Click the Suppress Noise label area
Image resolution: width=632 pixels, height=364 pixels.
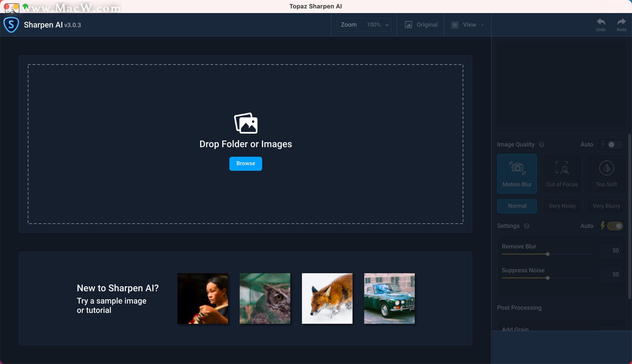point(523,270)
